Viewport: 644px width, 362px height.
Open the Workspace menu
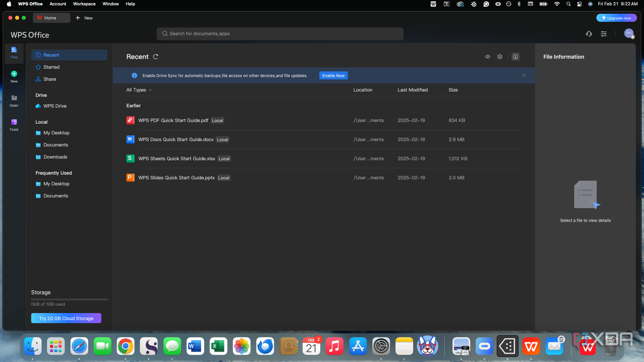(84, 4)
